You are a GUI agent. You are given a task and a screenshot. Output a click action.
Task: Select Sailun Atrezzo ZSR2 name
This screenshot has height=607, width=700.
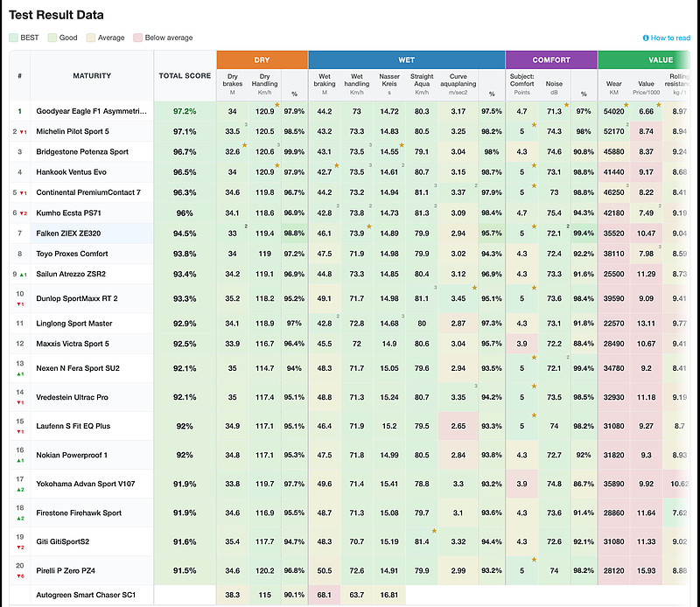[x=71, y=274]
